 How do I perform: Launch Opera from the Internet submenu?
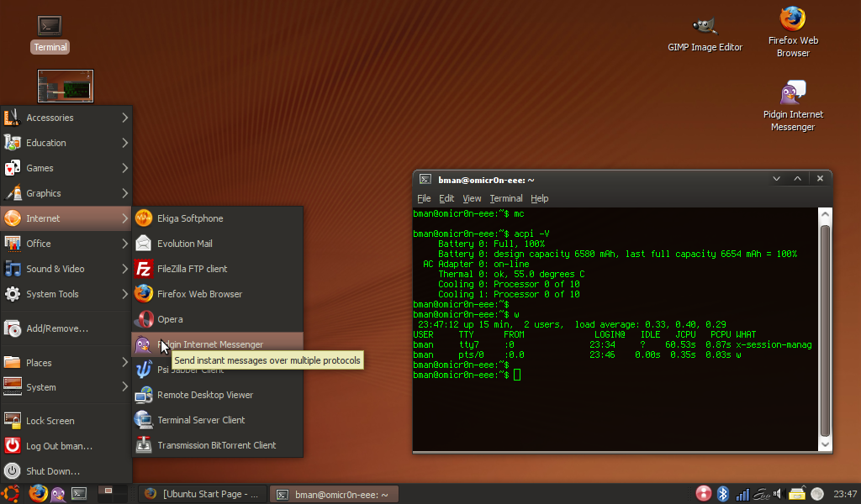point(218,319)
